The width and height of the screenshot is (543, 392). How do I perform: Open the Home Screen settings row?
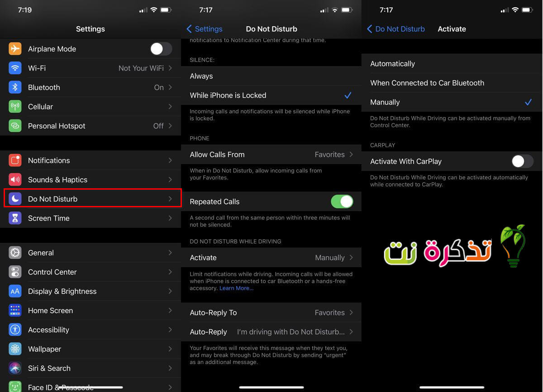tap(90, 311)
